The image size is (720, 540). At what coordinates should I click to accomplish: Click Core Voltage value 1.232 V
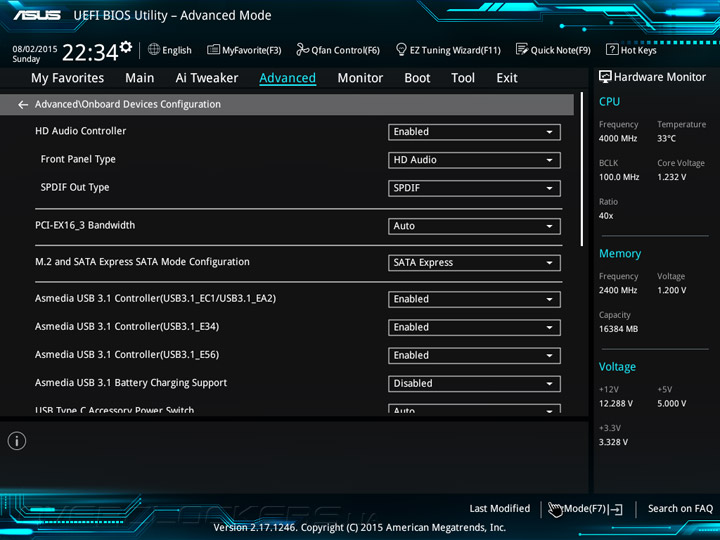(x=671, y=177)
